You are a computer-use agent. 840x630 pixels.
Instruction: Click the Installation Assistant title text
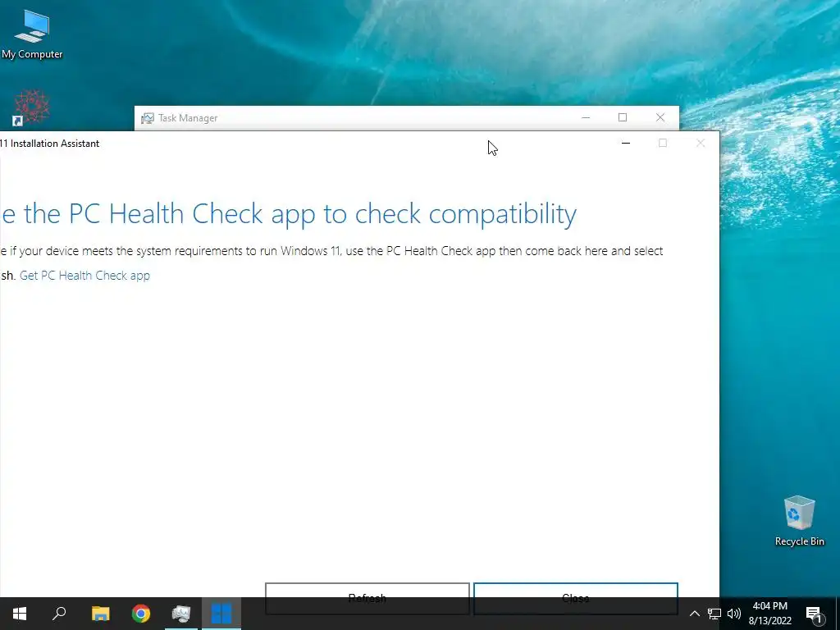click(x=50, y=144)
